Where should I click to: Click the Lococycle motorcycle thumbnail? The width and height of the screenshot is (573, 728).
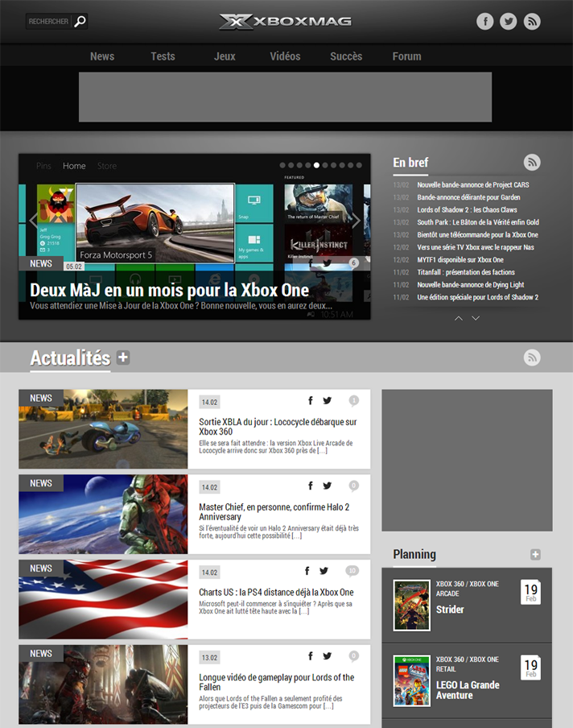click(x=103, y=429)
